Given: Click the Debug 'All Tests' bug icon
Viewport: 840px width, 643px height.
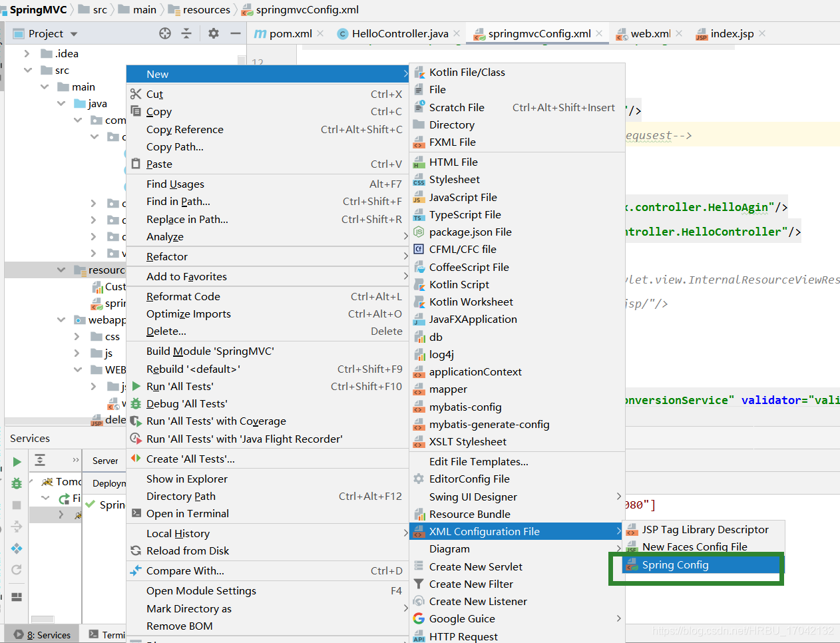Looking at the screenshot, I should click(136, 404).
